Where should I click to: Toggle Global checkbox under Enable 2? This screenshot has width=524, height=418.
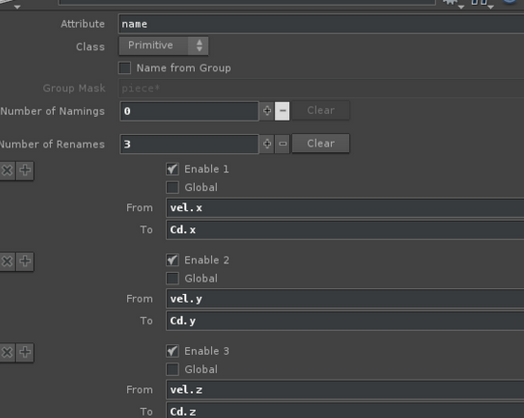pyautogui.click(x=172, y=278)
